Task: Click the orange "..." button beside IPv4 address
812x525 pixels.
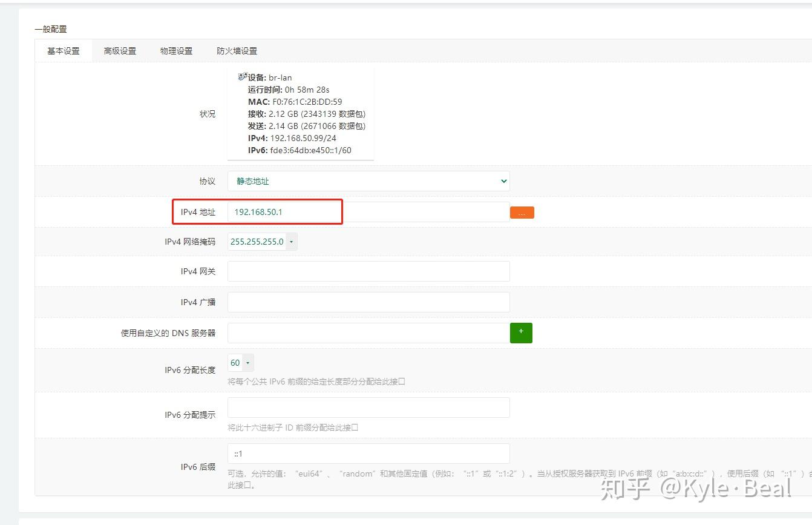Action: pyautogui.click(x=522, y=212)
